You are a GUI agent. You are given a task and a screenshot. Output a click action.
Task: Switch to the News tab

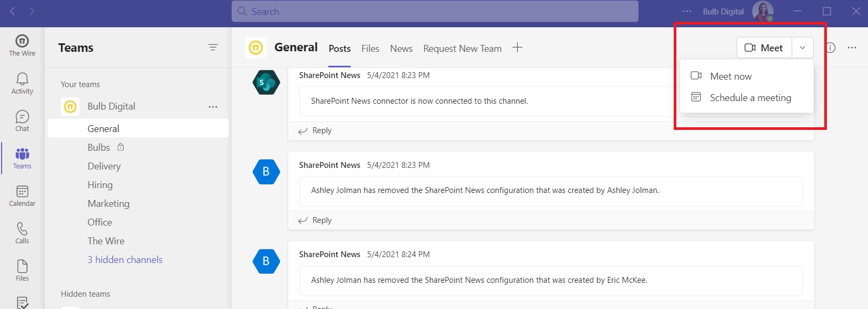click(401, 49)
